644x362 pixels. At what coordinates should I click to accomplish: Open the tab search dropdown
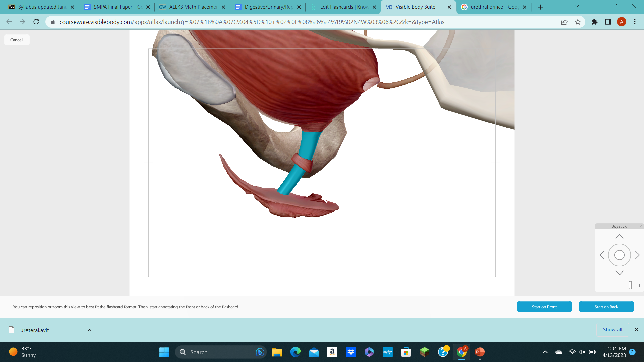pyautogui.click(x=576, y=6)
